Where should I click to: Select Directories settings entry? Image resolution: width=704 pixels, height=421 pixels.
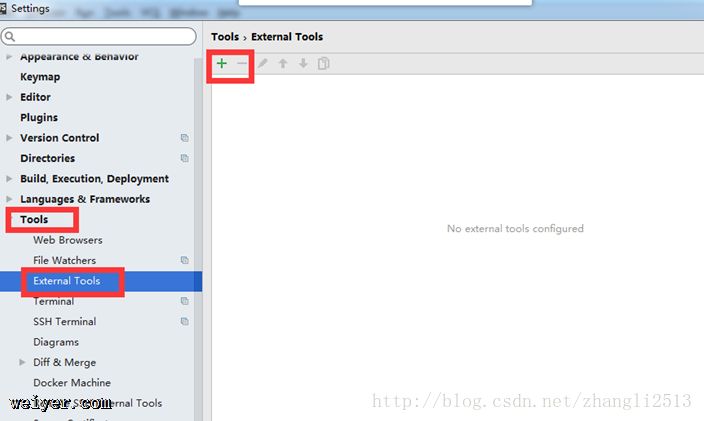point(48,158)
